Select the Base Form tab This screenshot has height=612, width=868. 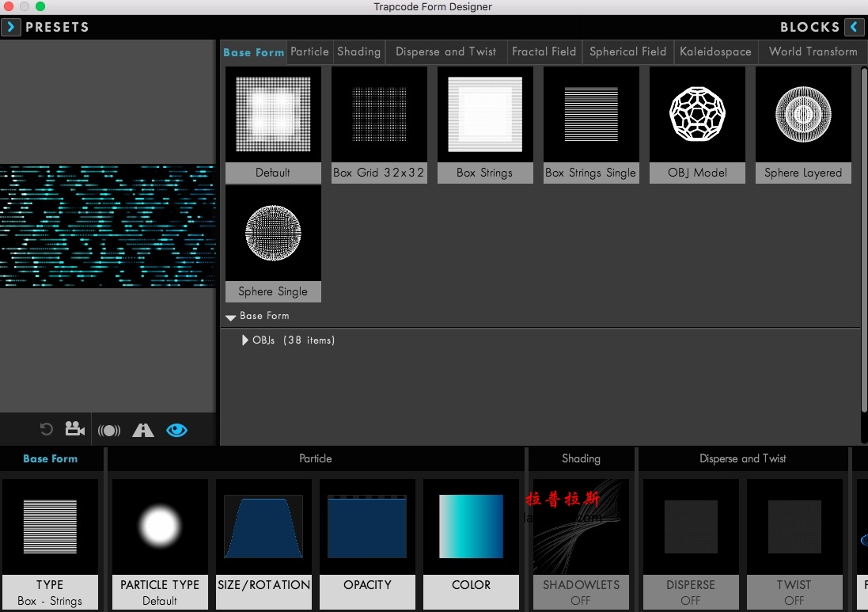(253, 52)
